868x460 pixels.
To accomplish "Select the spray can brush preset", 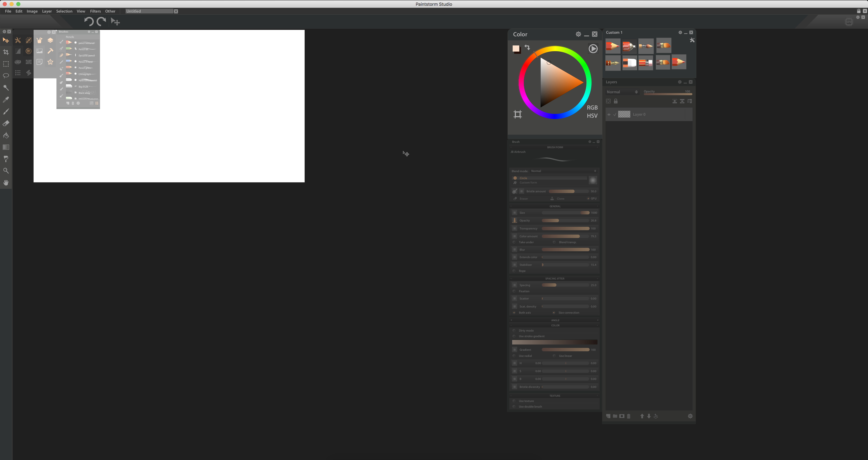I will [x=629, y=46].
